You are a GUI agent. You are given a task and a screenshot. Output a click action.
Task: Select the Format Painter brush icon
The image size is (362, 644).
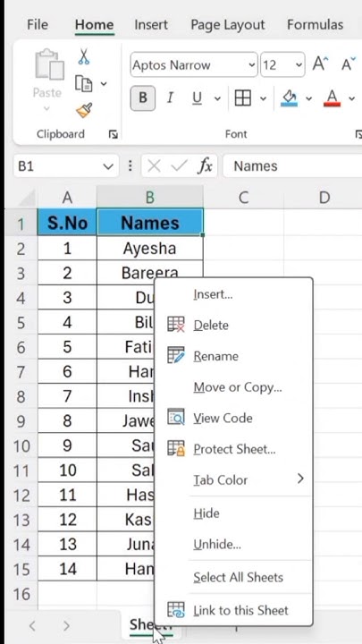tap(85, 110)
